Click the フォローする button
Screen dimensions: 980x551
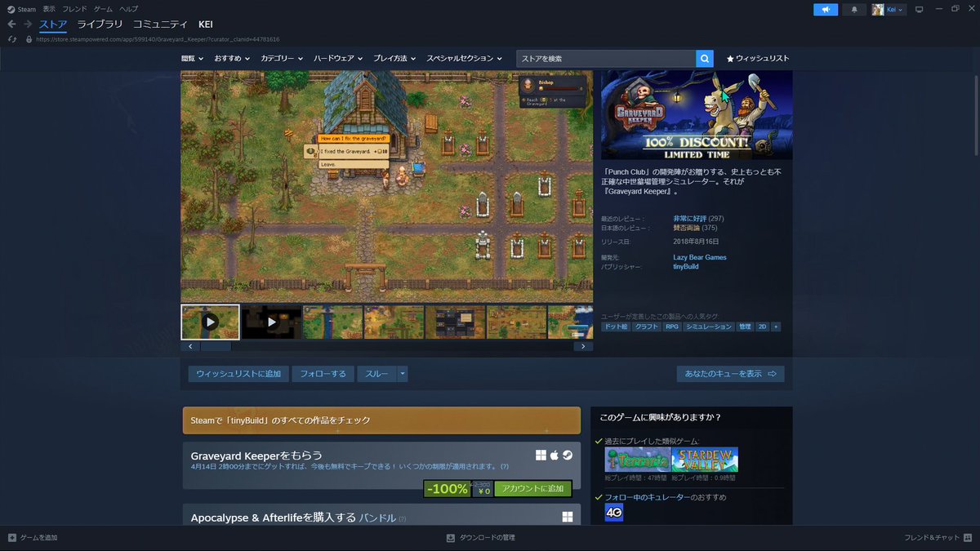pyautogui.click(x=323, y=374)
